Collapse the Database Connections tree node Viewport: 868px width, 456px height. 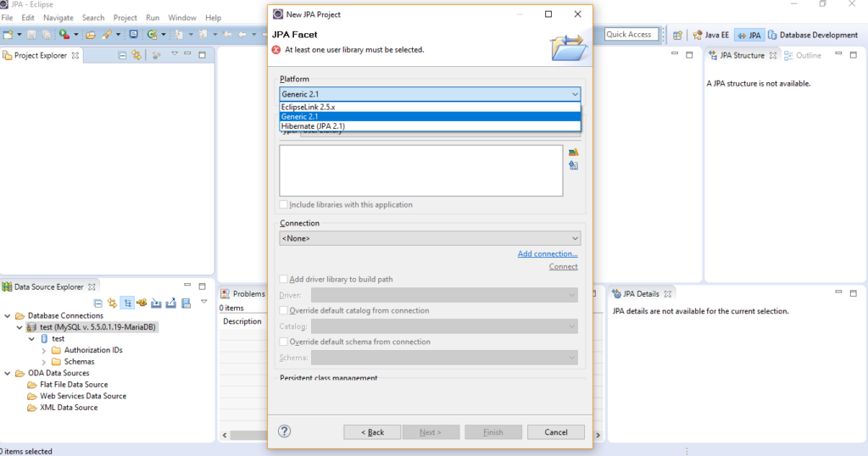[x=8, y=316]
